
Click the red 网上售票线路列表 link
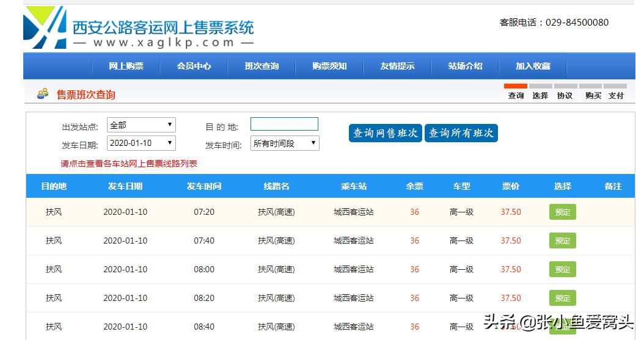(x=129, y=164)
